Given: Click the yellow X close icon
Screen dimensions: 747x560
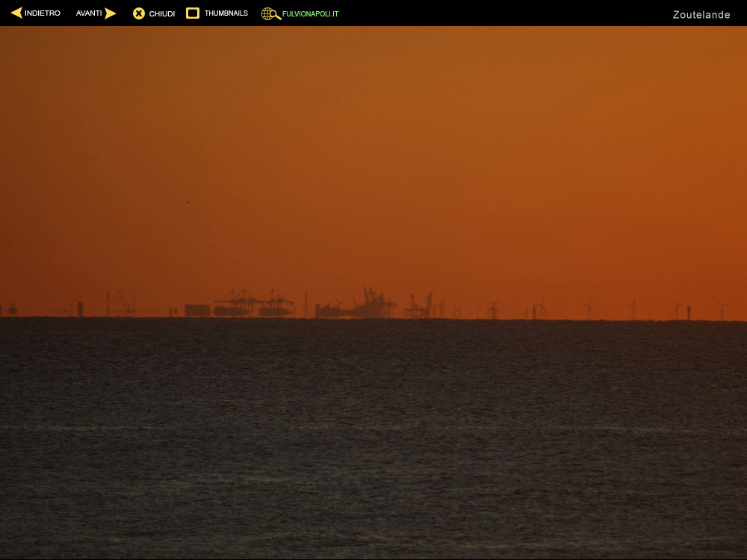Looking at the screenshot, I should pyautogui.click(x=139, y=13).
